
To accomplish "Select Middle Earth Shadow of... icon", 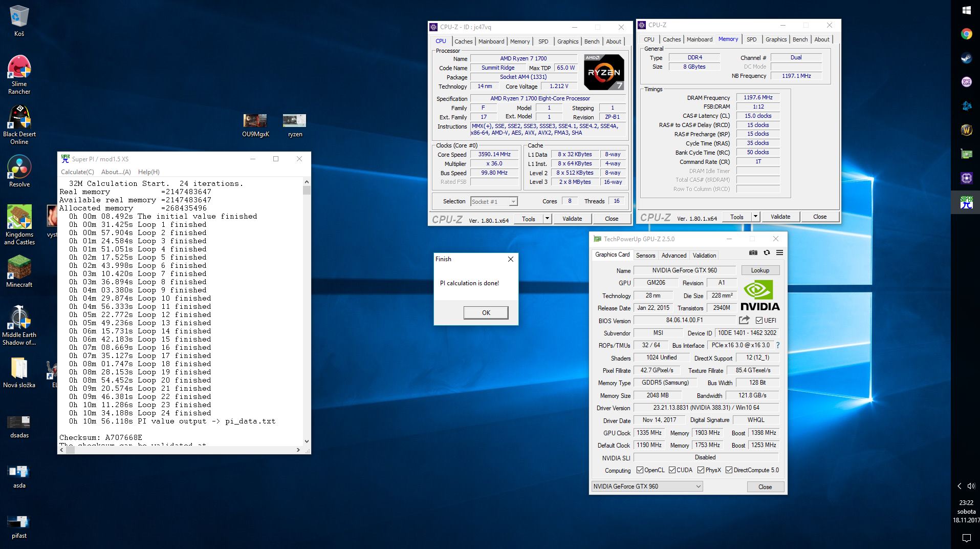I will pyautogui.click(x=19, y=326).
